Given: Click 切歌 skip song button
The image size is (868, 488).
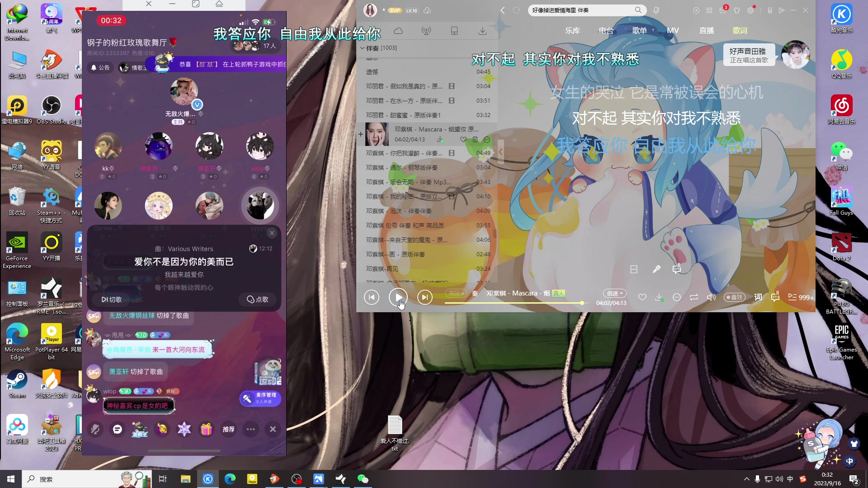Looking at the screenshot, I should (112, 300).
